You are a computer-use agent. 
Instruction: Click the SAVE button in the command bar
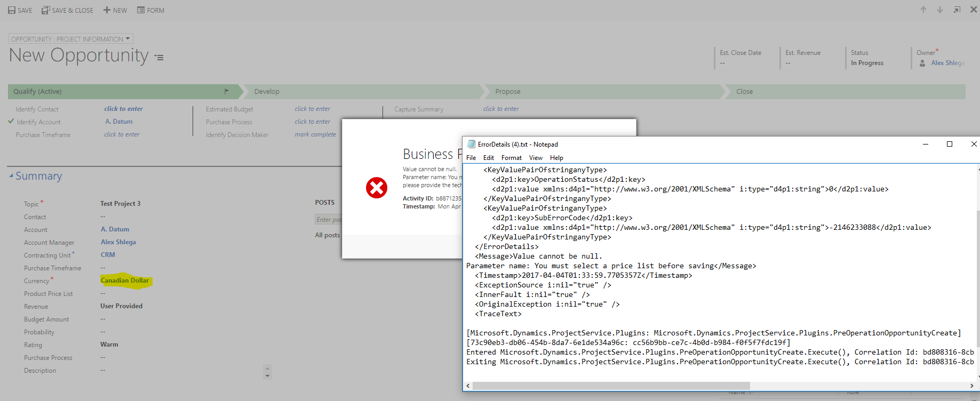coord(20,10)
